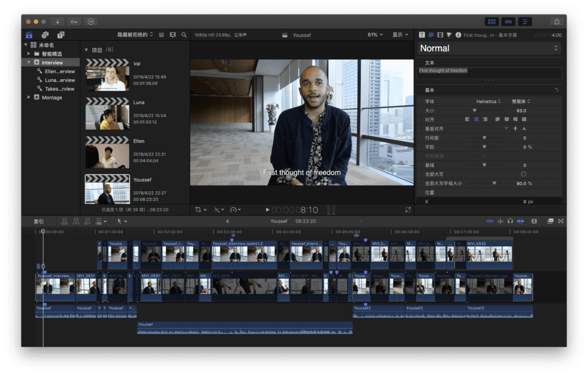The height and width of the screenshot is (375, 588).
Task: Set text alignment to right
Action: (485, 119)
